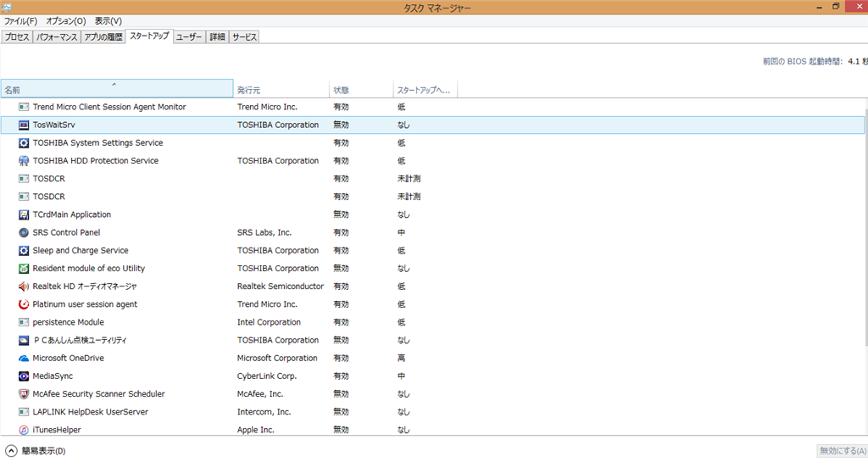Screen dimensions: 868x462
Task: Click the Apple Inc. publisher cell
Action: point(255,430)
